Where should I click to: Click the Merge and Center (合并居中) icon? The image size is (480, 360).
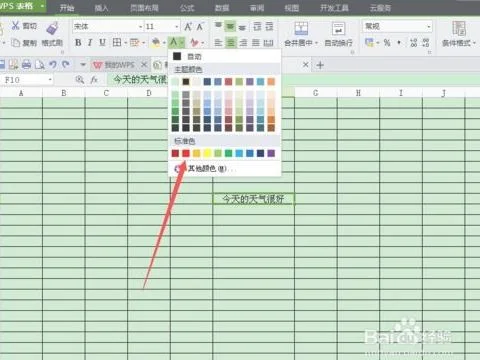pyautogui.click(x=301, y=28)
